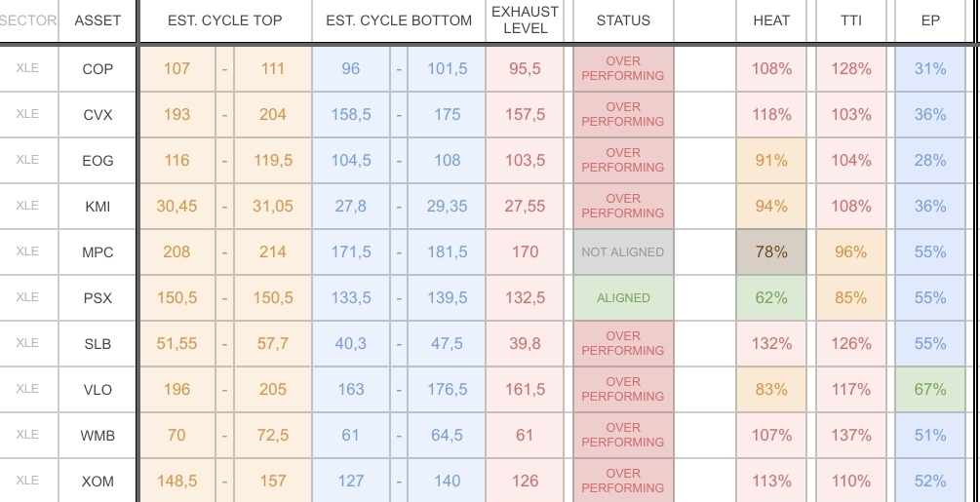Select the SECTOR column header

[28, 19]
